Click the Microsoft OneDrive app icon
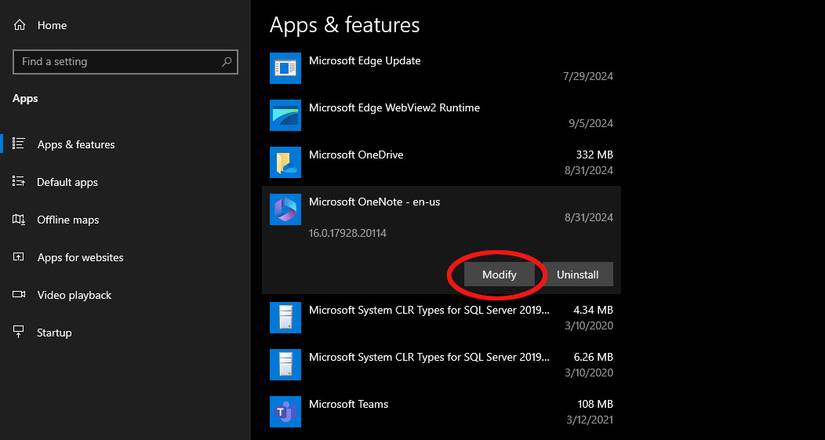The width and height of the screenshot is (825, 440). coord(285,162)
